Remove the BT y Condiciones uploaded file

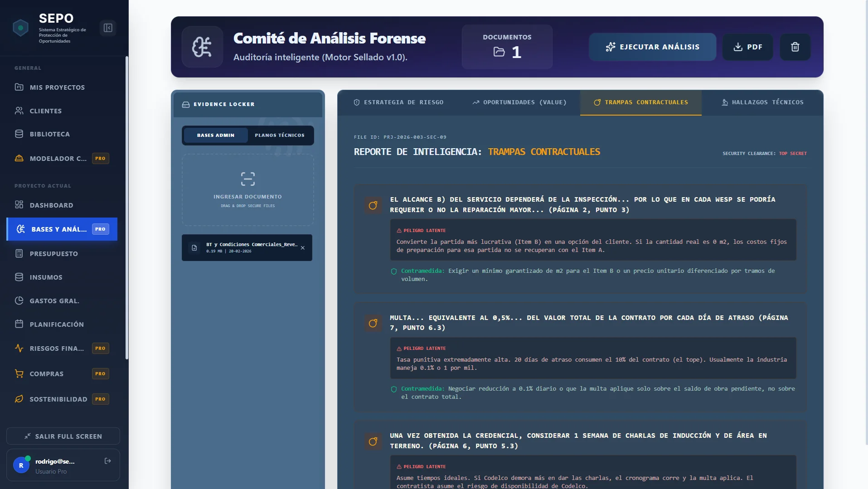pyautogui.click(x=302, y=248)
